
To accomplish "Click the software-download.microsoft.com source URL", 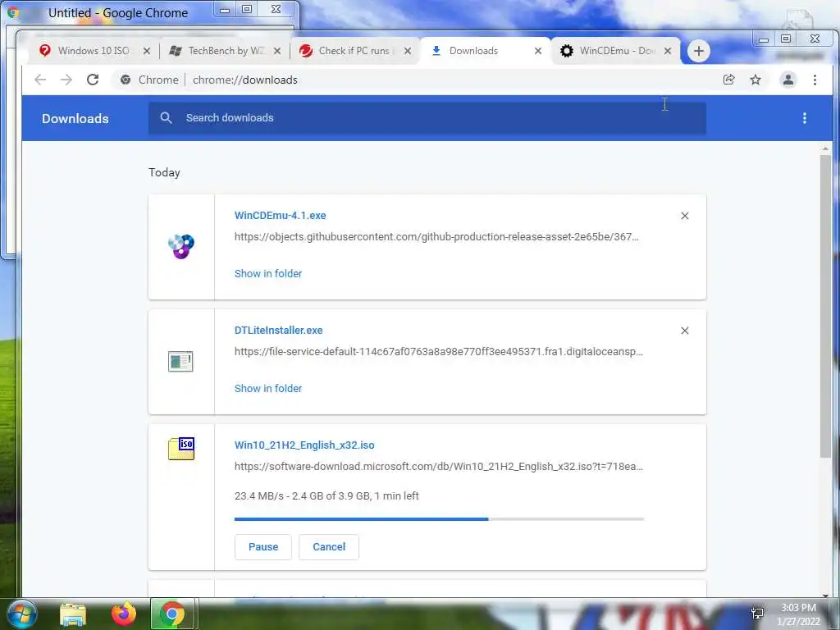I will tap(438, 467).
